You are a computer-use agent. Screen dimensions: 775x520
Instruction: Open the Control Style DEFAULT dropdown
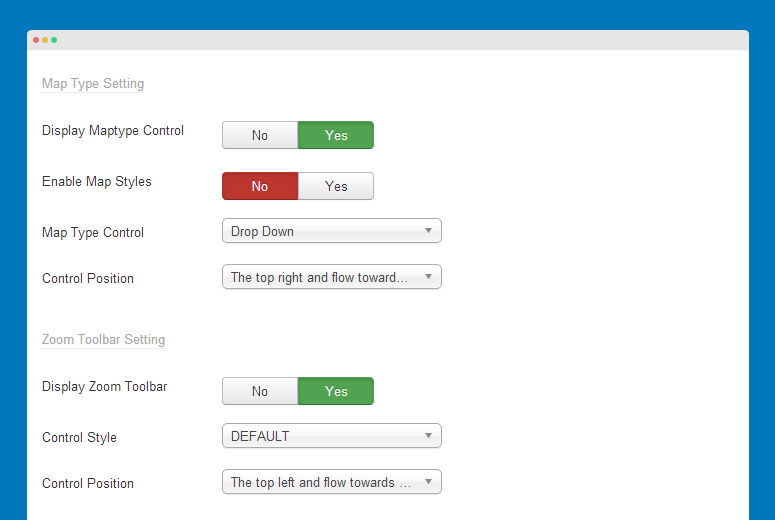point(332,435)
